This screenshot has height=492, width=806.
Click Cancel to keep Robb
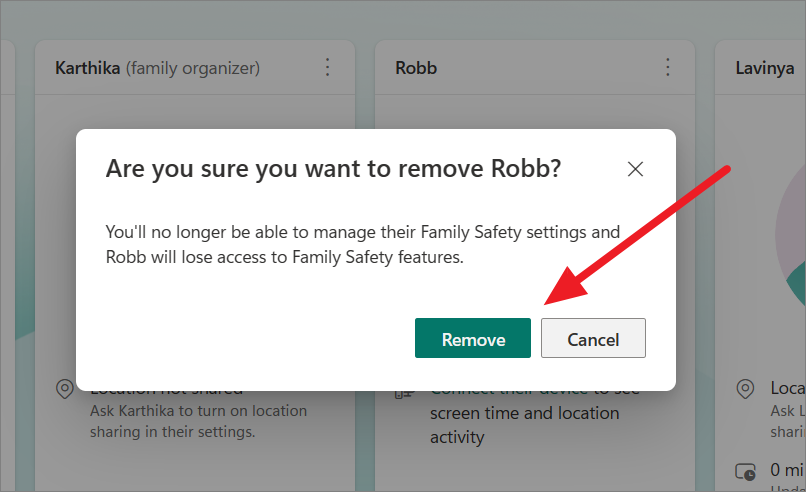point(593,338)
